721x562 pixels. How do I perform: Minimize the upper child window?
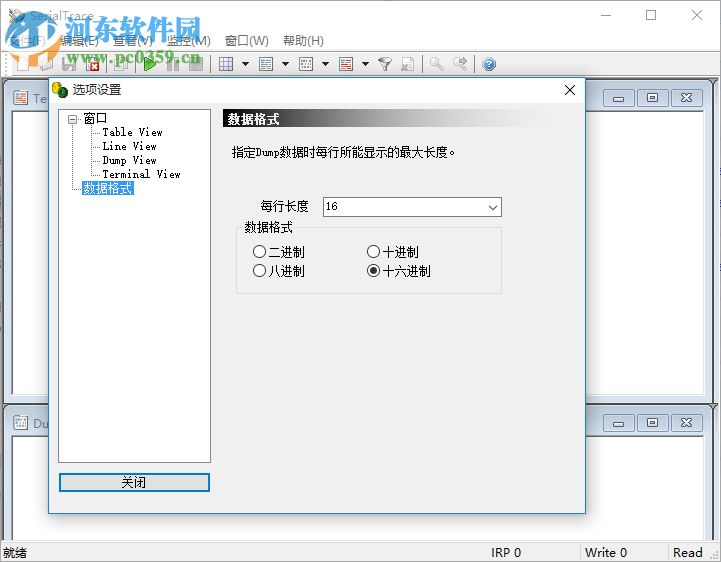point(618,98)
